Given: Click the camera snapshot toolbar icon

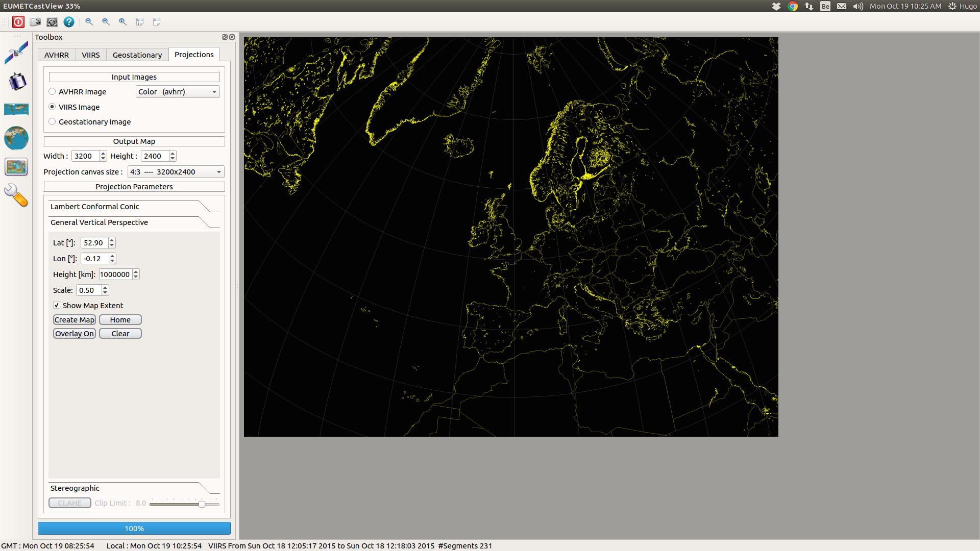Looking at the screenshot, I should click(x=35, y=22).
